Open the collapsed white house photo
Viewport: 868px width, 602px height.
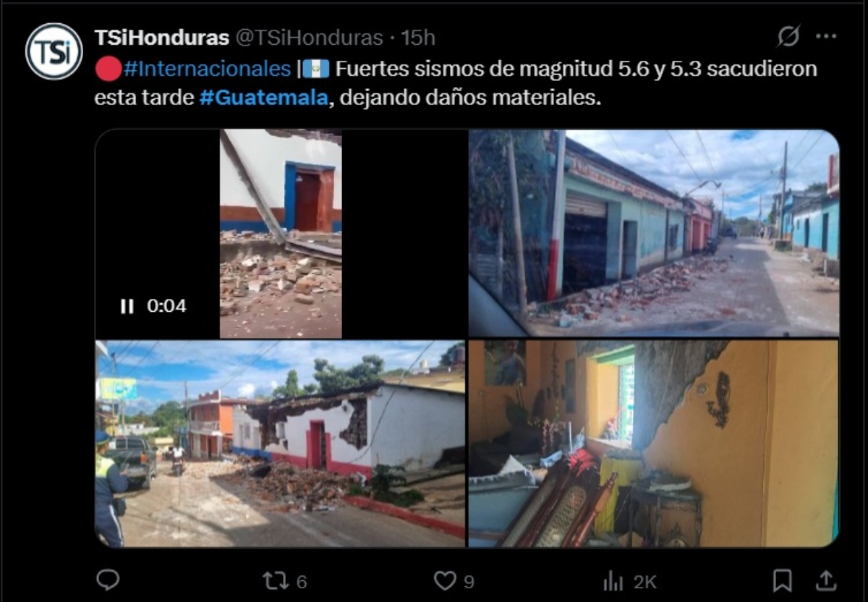click(x=280, y=444)
